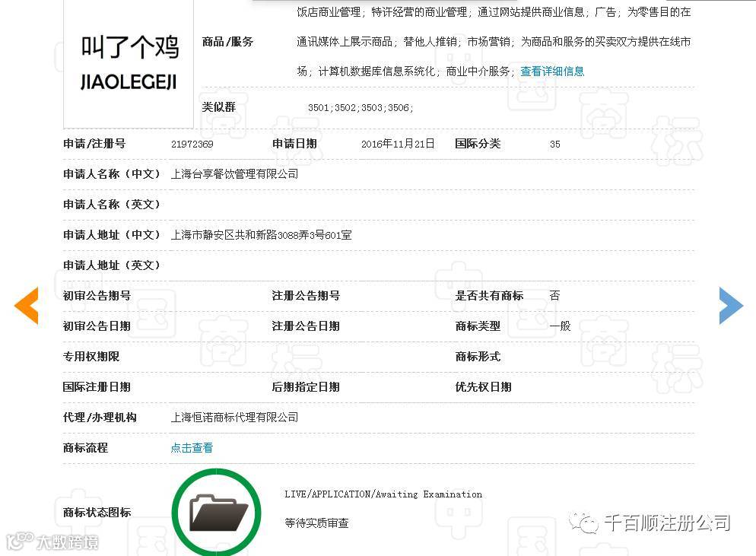
Task: Click the 申请人名称（中文） label
Action: pyautogui.click(x=111, y=174)
